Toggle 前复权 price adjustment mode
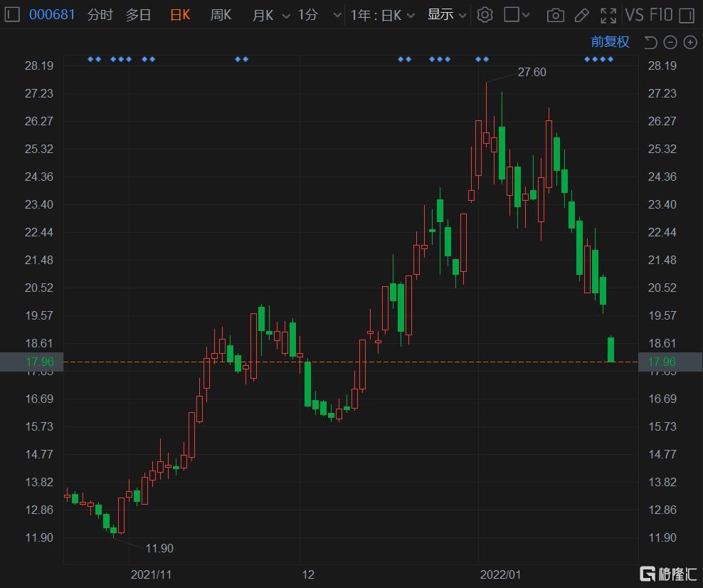 pyautogui.click(x=610, y=42)
